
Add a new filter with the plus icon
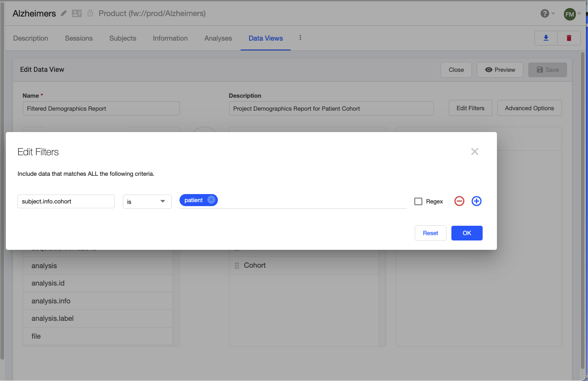tap(476, 201)
